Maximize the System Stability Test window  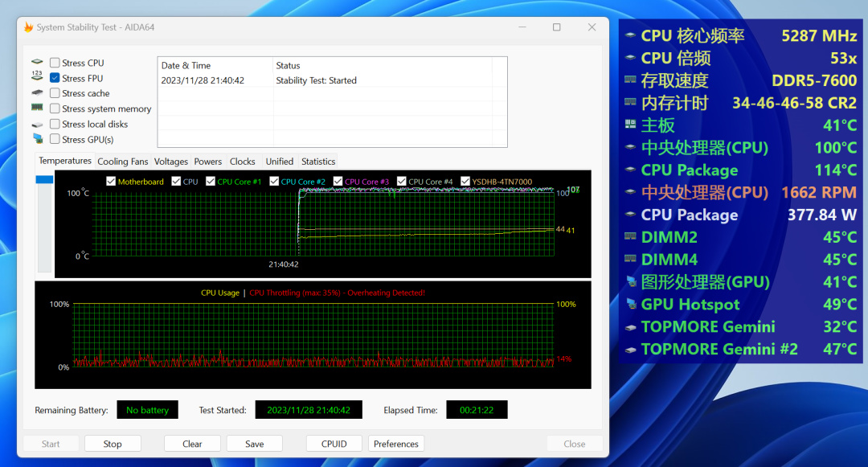557,27
